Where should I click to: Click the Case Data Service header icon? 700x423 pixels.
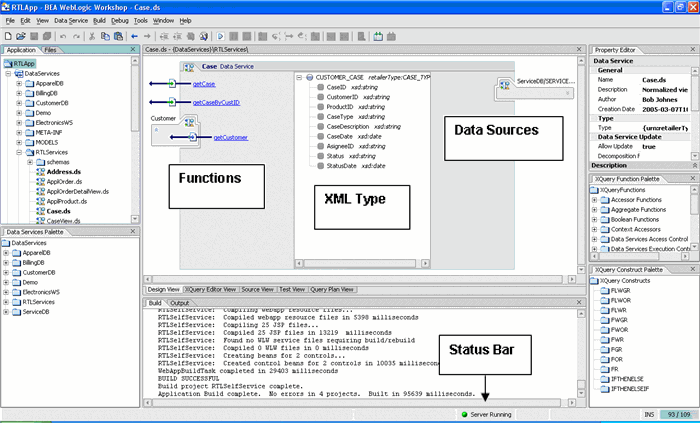pyautogui.click(x=189, y=67)
